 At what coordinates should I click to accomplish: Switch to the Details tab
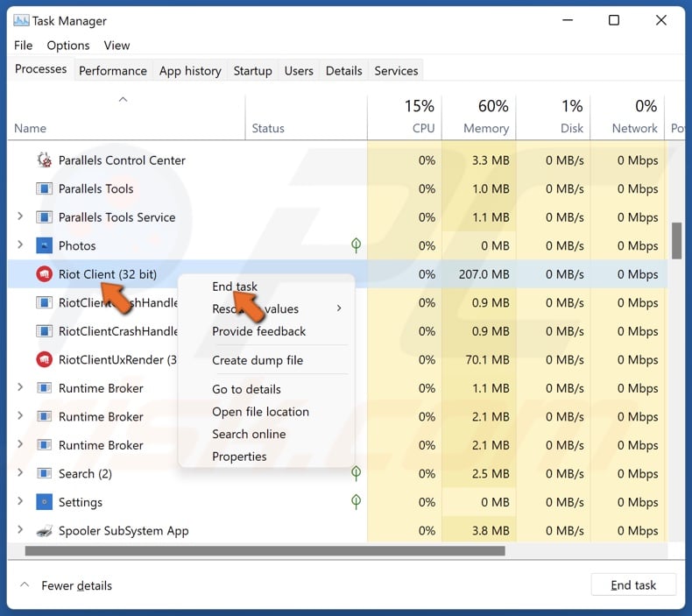coord(343,71)
